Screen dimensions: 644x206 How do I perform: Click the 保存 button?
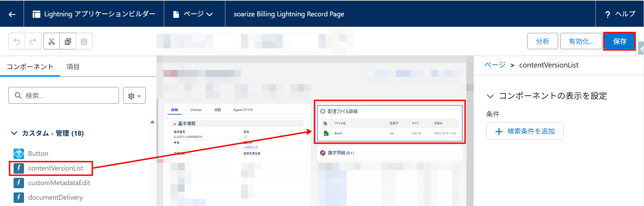619,41
